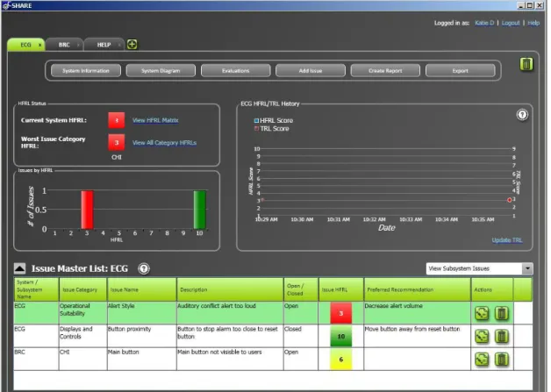Sort by the Issue Category column header
The width and height of the screenshot is (551, 392).
(x=83, y=289)
